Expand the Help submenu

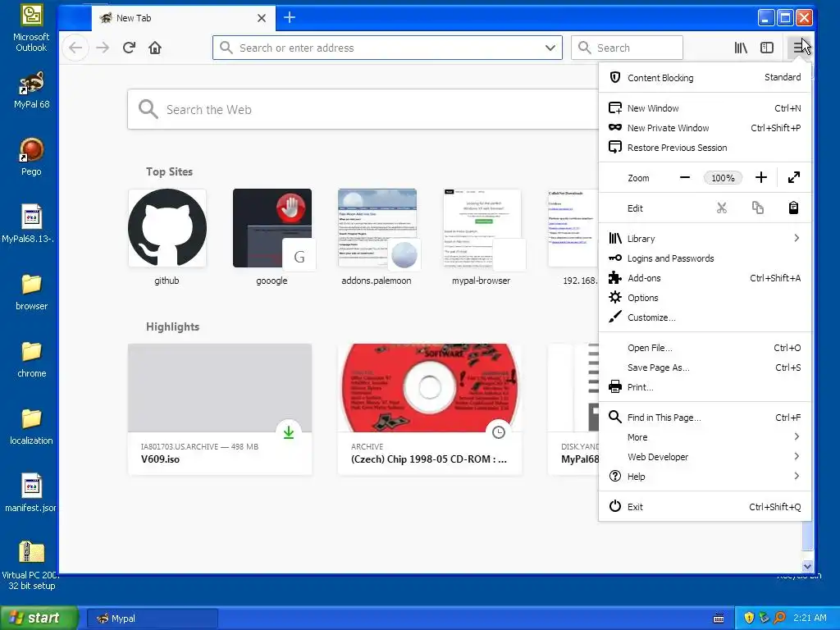pos(705,477)
